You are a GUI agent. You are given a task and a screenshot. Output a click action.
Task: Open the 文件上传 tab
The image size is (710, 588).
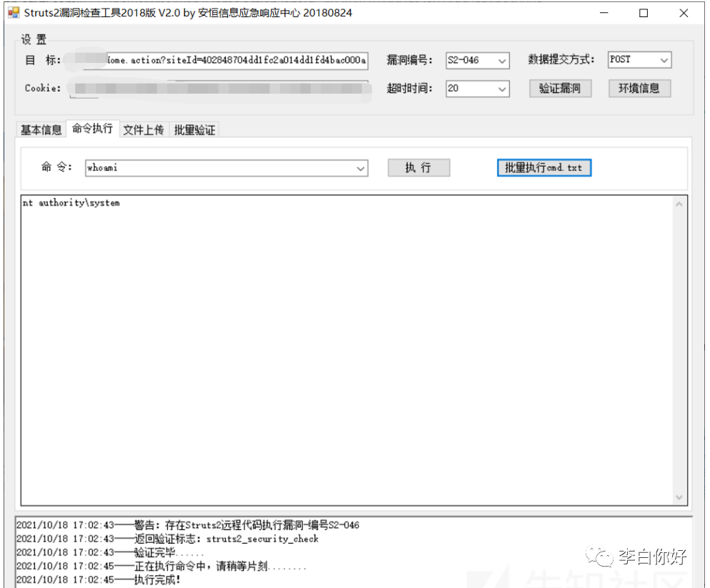coord(143,130)
